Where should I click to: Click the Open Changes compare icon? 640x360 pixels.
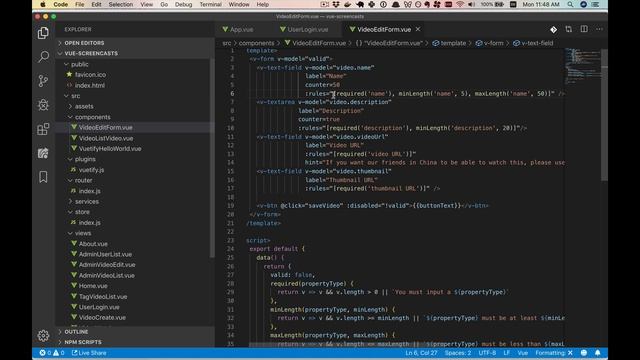click(x=569, y=29)
